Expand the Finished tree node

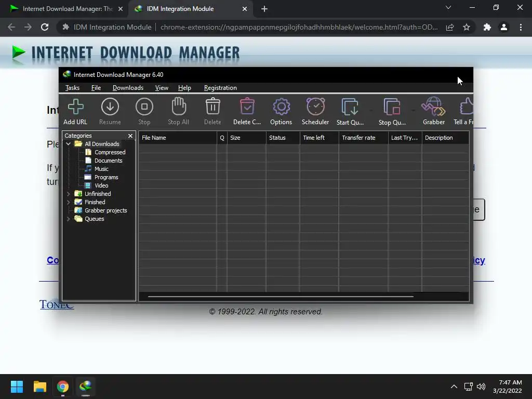tap(68, 202)
